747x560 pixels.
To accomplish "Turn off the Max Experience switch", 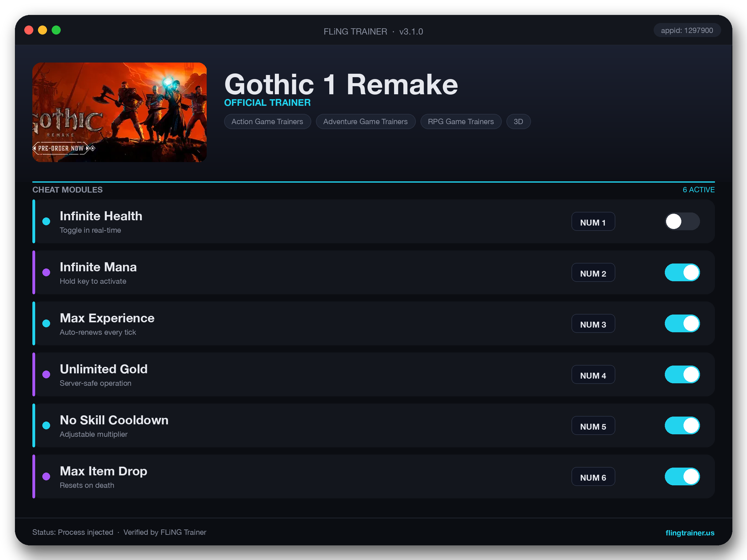I will click(682, 323).
